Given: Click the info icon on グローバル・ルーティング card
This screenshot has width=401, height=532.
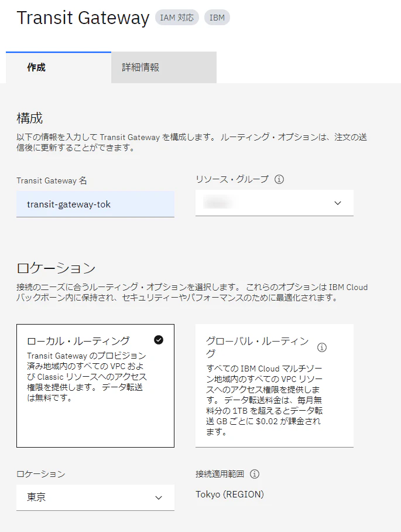Looking at the screenshot, I should pyautogui.click(x=322, y=347).
